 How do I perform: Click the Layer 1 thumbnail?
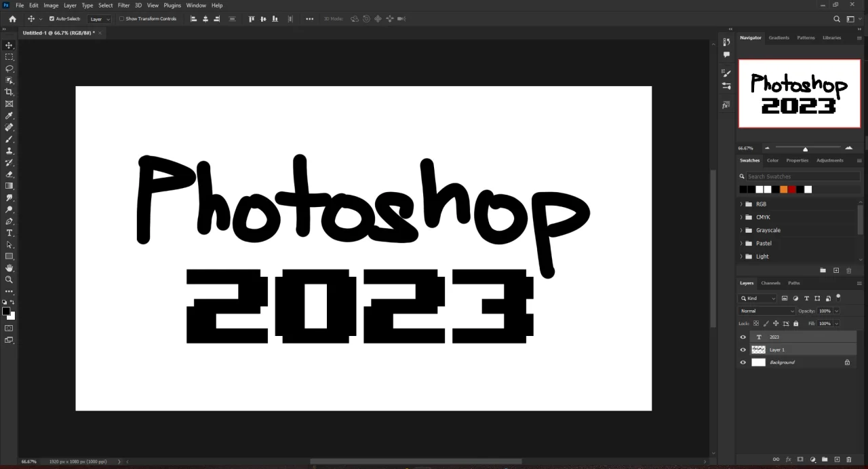(758, 350)
